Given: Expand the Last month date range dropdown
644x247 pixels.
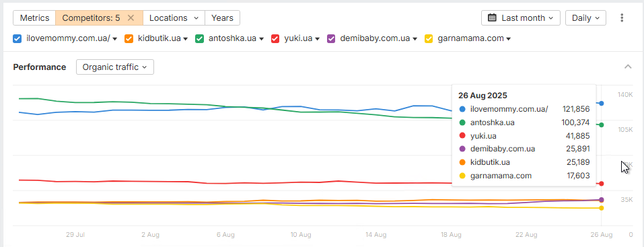Looking at the screenshot, I should 520,17.
